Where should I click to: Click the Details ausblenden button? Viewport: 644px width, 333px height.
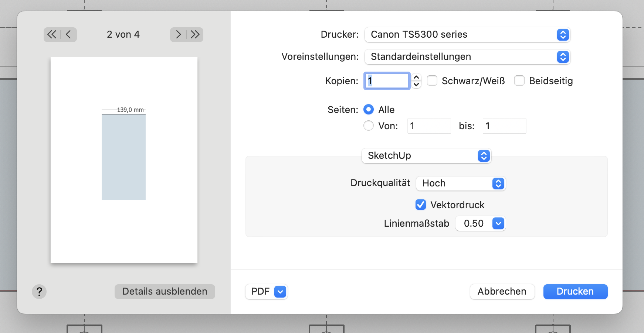pos(165,292)
